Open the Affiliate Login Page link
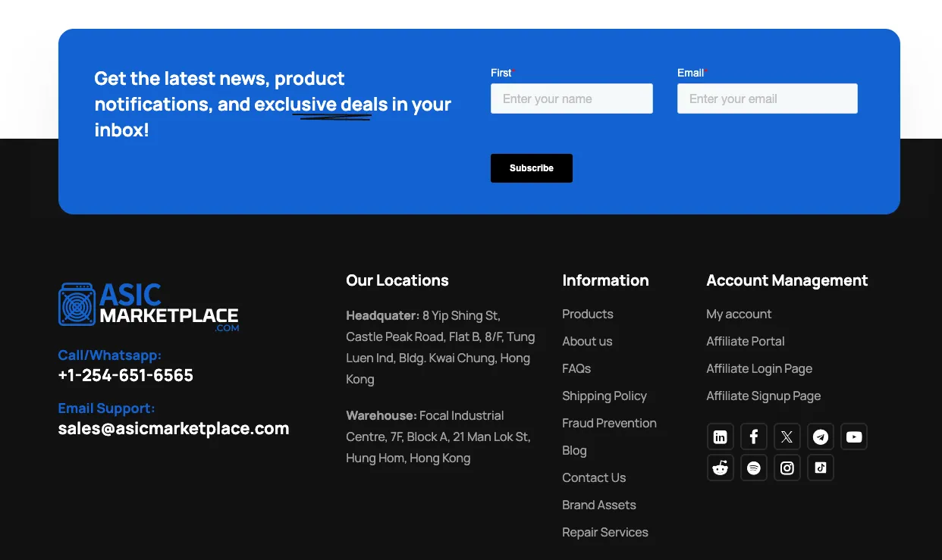 pyautogui.click(x=759, y=368)
